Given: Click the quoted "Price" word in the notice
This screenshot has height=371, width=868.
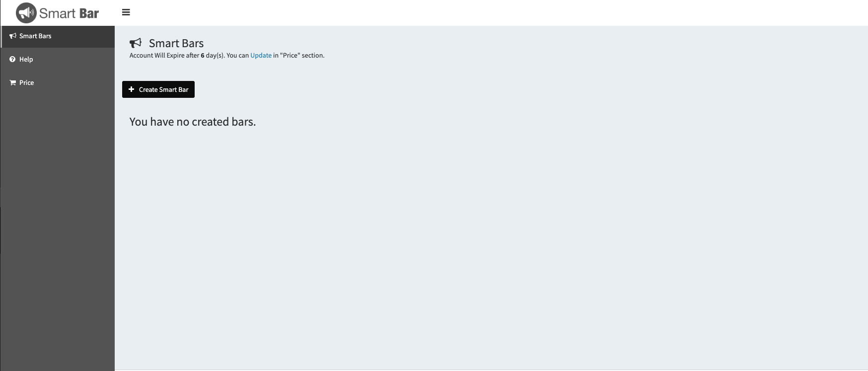Looking at the screenshot, I should click(x=290, y=56).
